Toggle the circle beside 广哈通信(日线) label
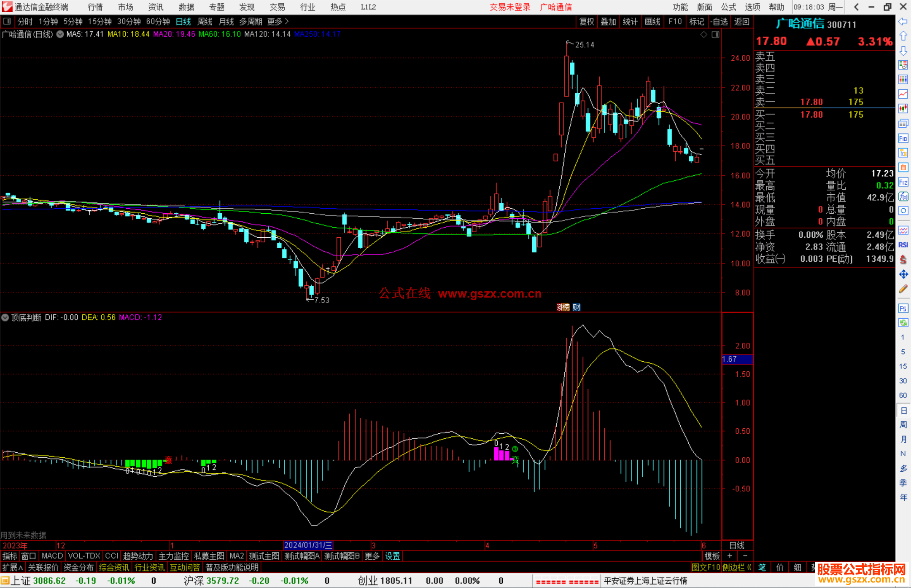This screenshot has height=588, width=911. point(60,34)
